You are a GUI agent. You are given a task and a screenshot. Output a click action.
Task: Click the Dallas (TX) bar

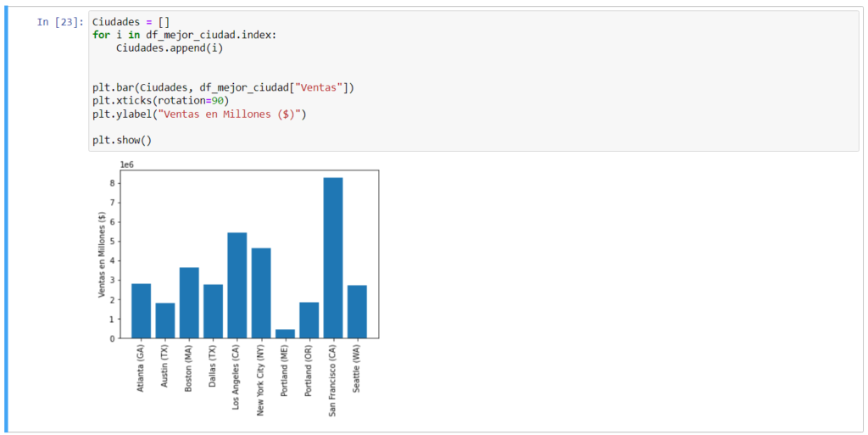(213, 311)
